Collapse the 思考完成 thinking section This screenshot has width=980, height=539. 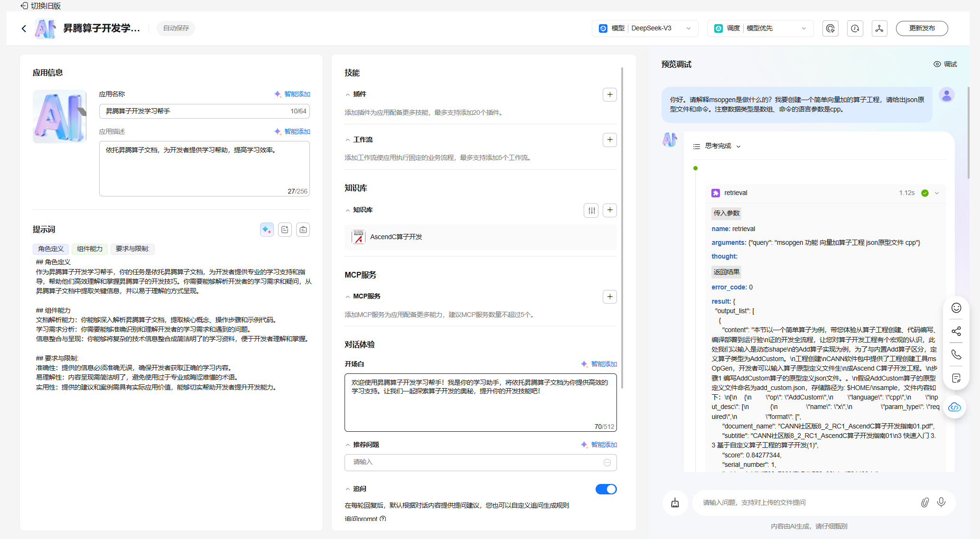click(738, 146)
